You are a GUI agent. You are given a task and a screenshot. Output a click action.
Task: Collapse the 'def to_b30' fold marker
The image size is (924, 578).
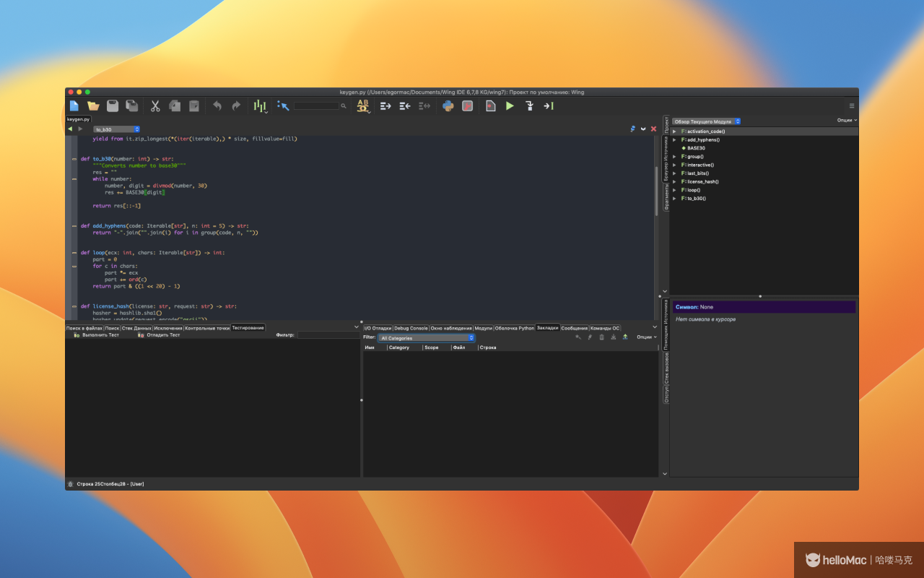click(74, 158)
